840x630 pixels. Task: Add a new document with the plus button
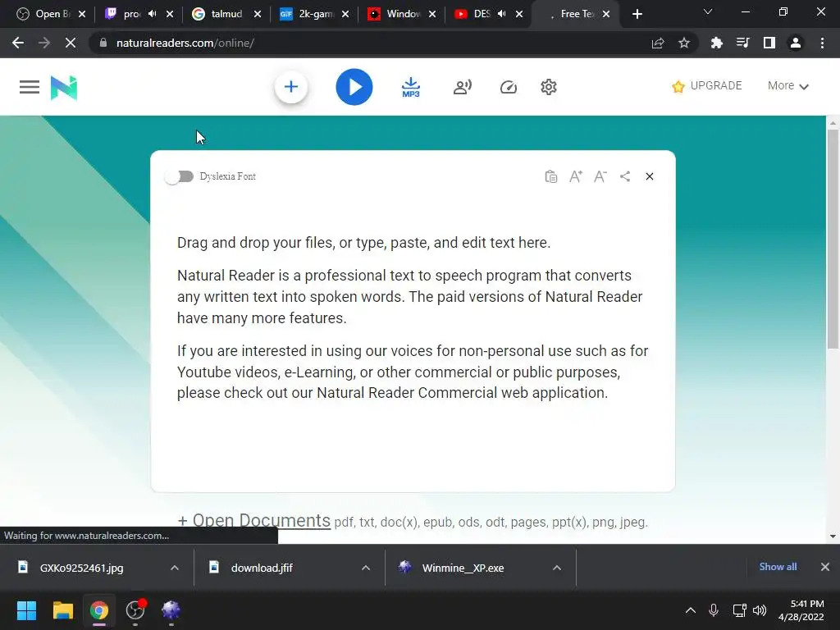(x=291, y=87)
